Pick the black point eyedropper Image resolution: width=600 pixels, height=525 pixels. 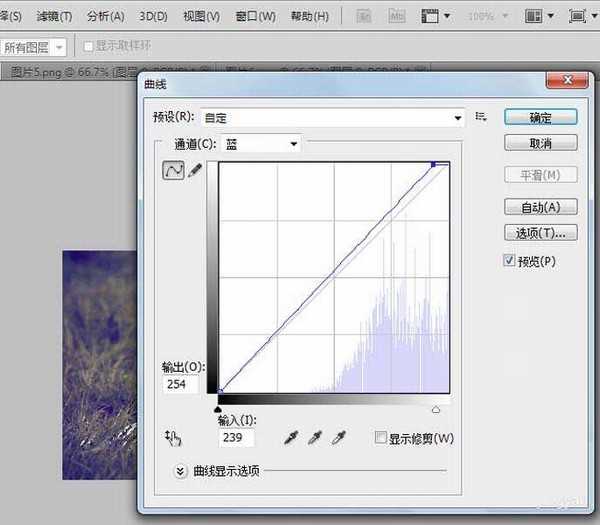(x=292, y=437)
